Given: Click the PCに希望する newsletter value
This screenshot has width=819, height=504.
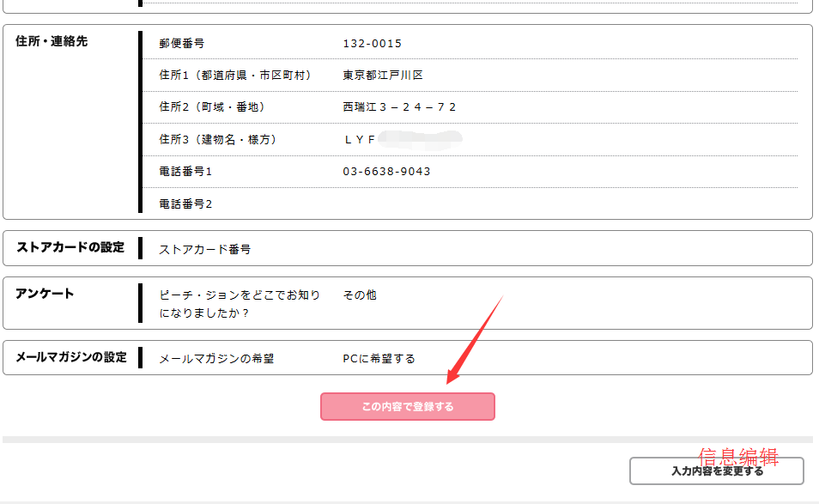Looking at the screenshot, I should (x=379, y=359).
